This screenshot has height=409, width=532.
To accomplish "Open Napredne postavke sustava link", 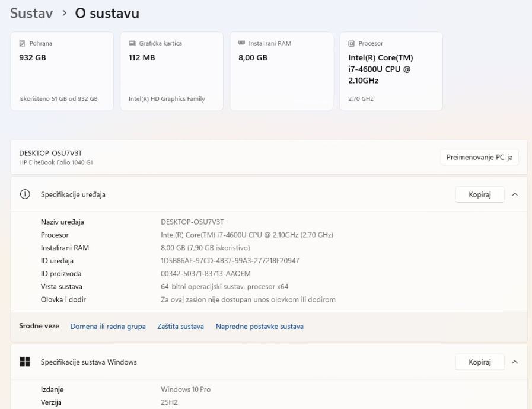I will (259, 327).
